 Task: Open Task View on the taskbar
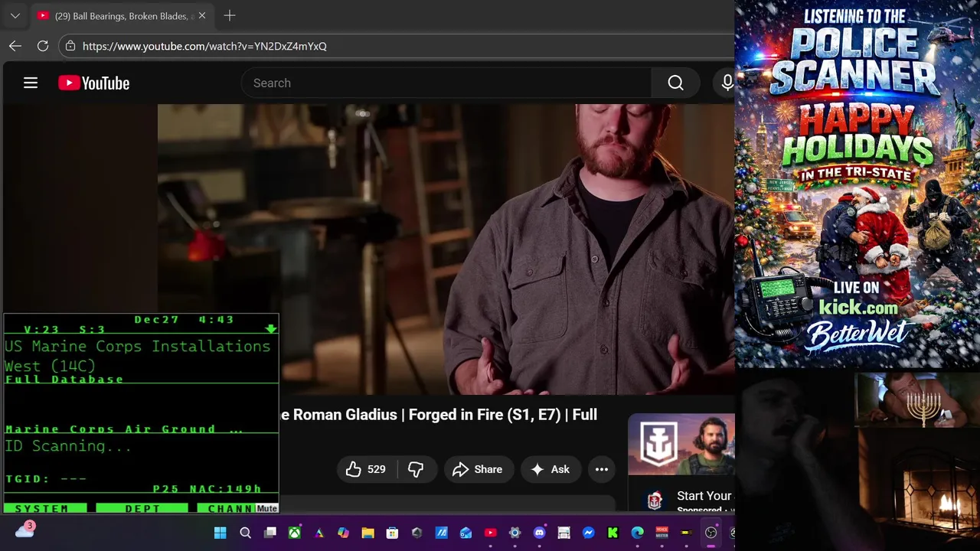point(269,533)
